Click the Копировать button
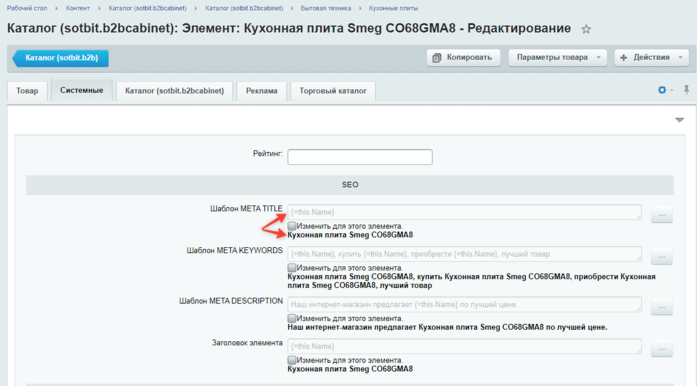The height and width of the screenshot is (386, 697). coord(463,57)
